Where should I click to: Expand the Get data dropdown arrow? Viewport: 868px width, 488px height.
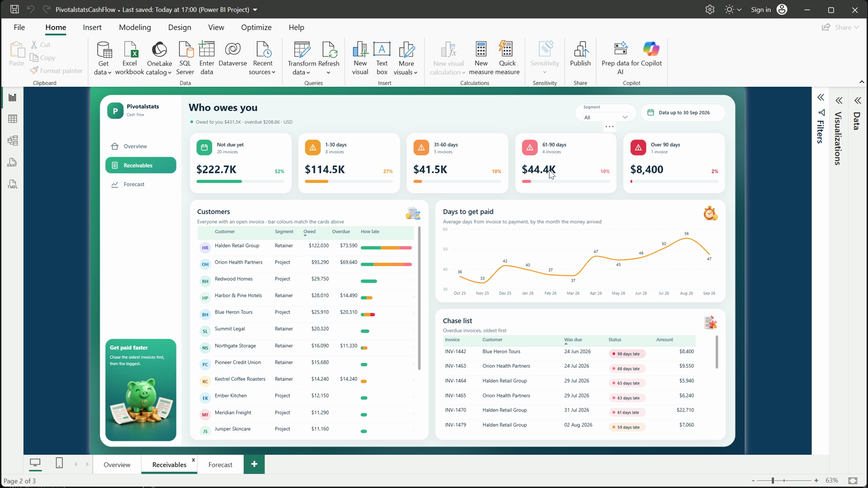coord(110,73)
